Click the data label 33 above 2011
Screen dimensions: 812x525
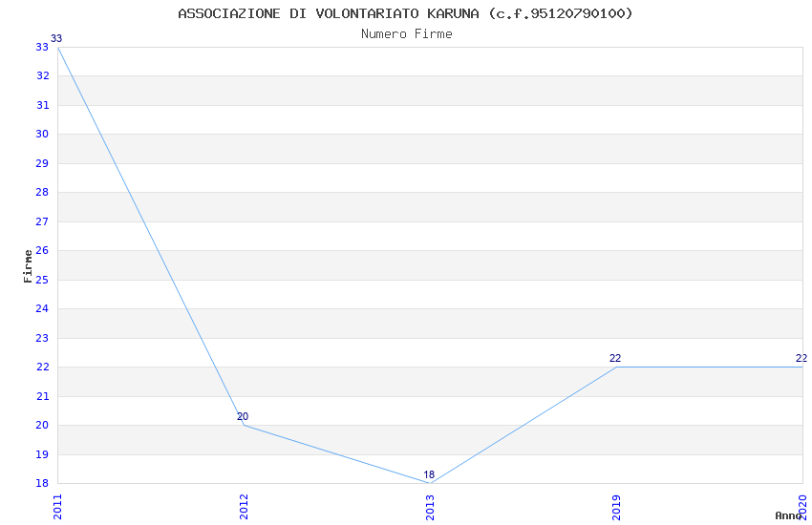click(56, 38)
